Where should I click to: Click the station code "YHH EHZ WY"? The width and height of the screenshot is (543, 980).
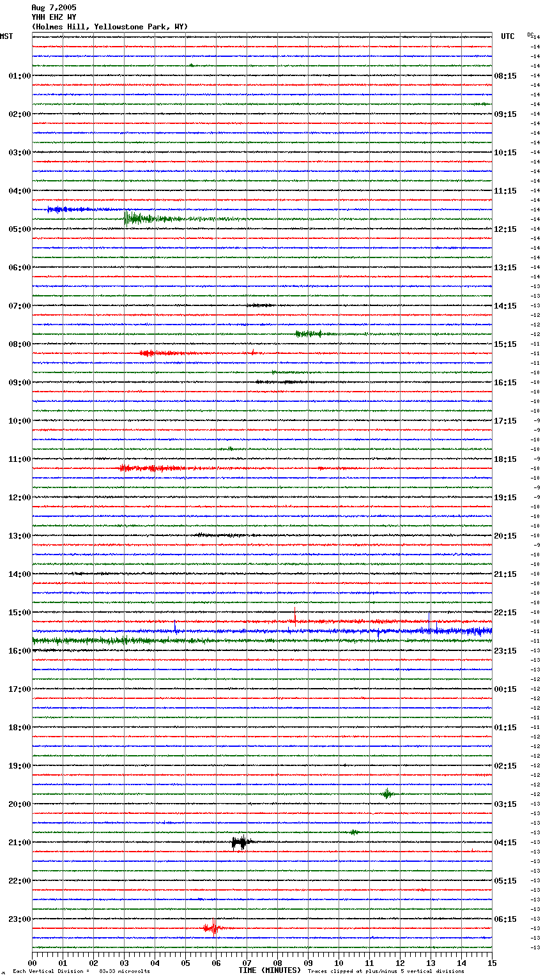54,17
